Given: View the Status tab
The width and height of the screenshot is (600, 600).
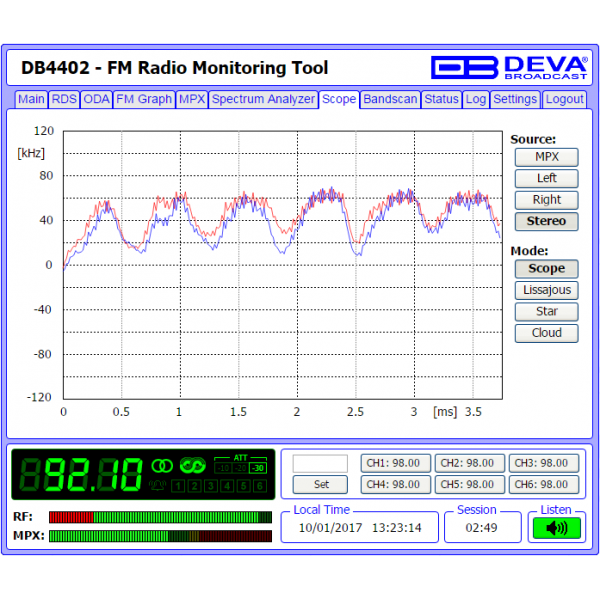Looking at the screenshot, I should click(441, 99).
